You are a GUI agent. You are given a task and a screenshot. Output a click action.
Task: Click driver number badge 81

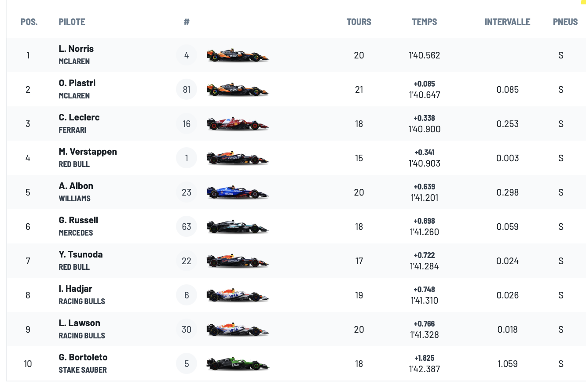tap(187, 90)
